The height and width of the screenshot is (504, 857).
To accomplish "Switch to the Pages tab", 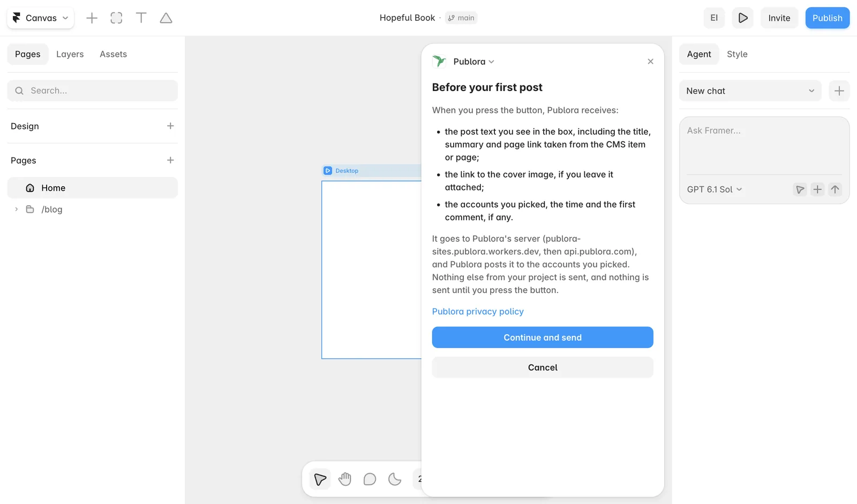I will (28, 54).
